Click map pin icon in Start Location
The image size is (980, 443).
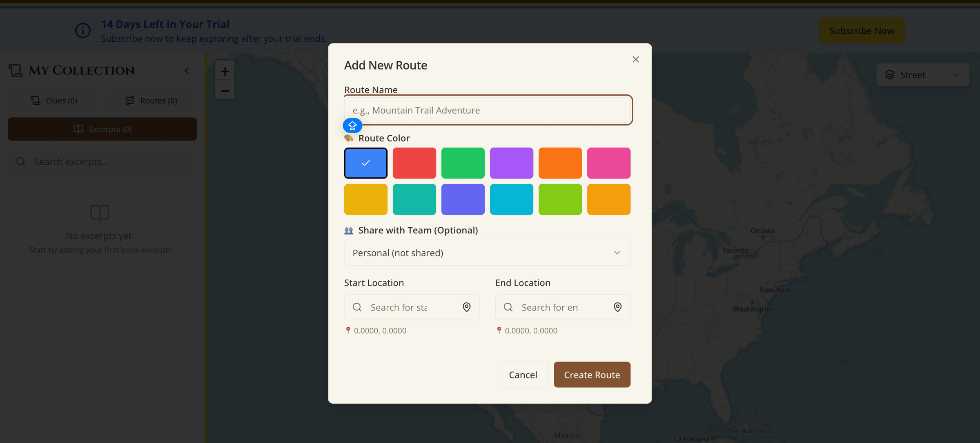pos(466,307)
